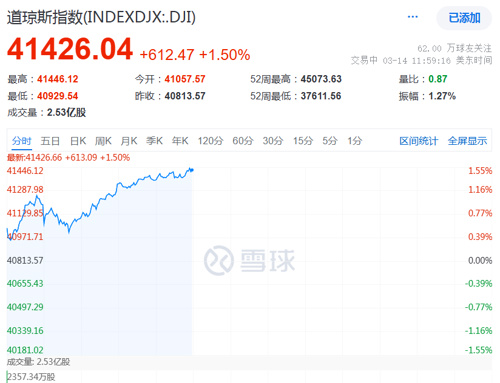Click the 万球友关注 follower count text
Image resolution: width=500 pixels, height=383 pixels.
coord(455,48)
